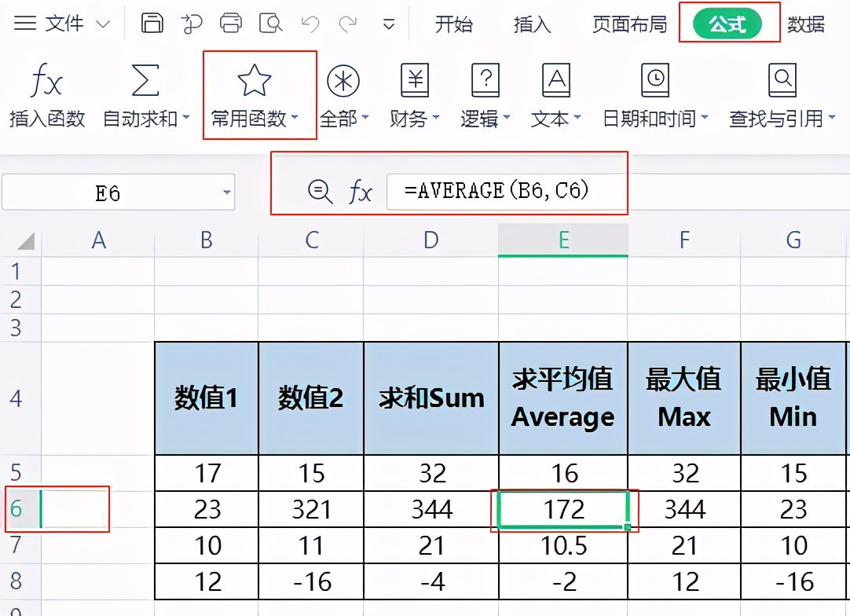
Task: Select column E header
Action: click(563, 240)
